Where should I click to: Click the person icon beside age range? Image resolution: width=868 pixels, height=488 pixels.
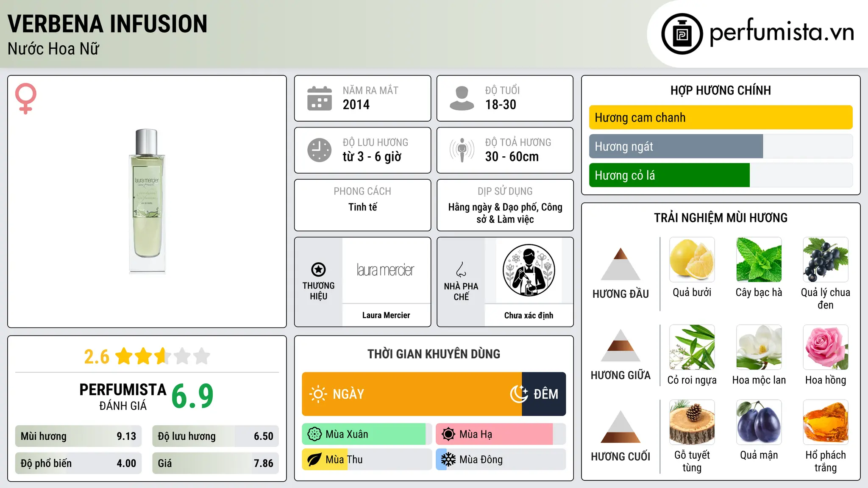[x=462, y=98]
